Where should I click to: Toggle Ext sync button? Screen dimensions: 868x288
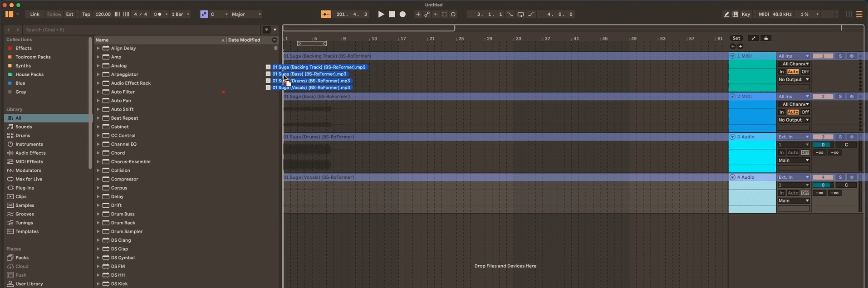pos(69,15)
